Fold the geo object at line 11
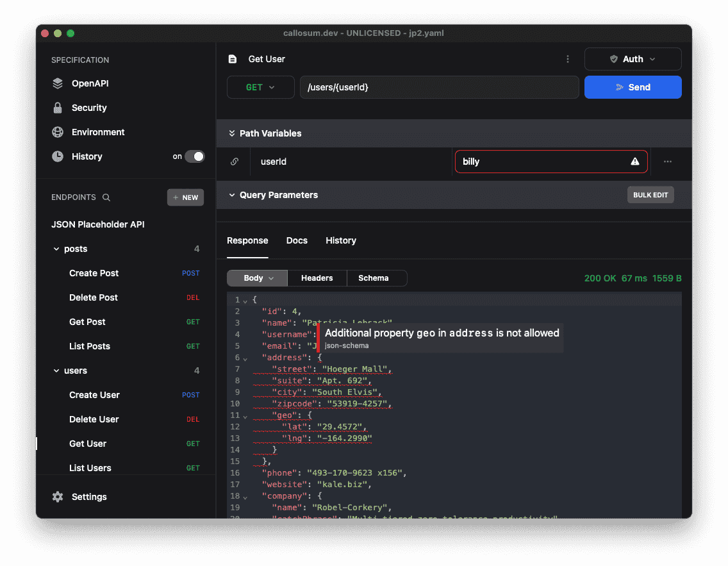Viewport: 728px width, 566px height. (245, 417)
